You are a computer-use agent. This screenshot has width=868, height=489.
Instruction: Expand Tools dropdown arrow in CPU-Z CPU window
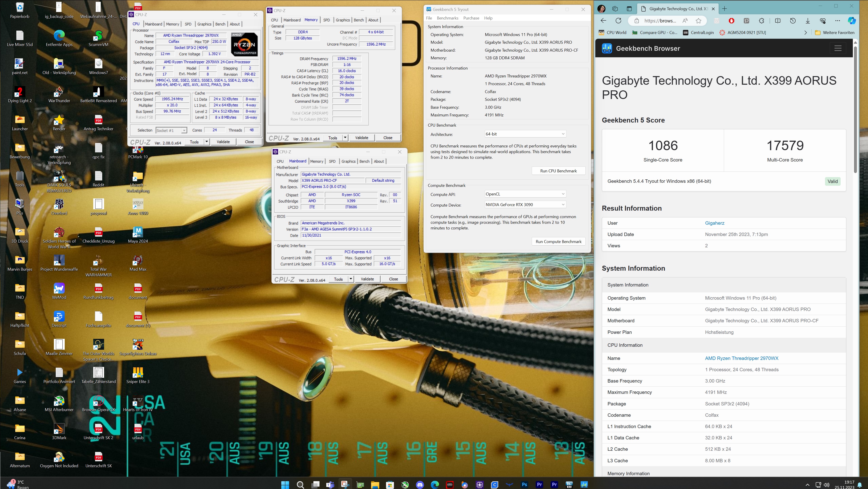point(207,142)
